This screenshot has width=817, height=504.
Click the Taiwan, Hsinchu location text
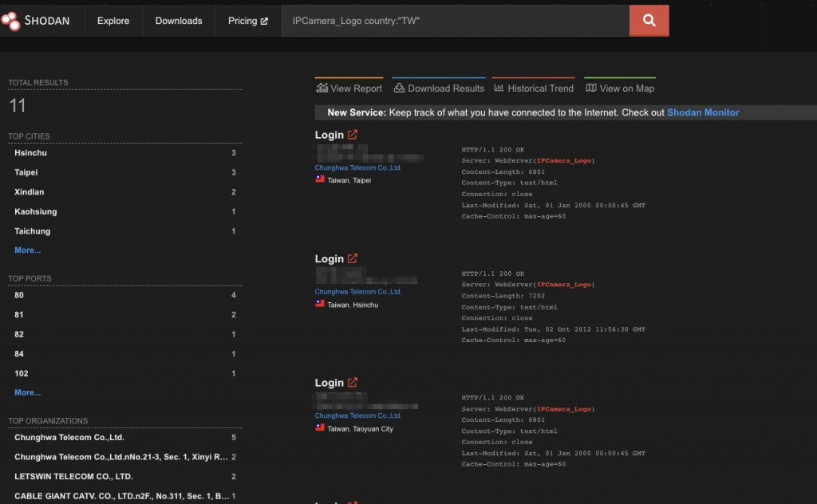353,305
